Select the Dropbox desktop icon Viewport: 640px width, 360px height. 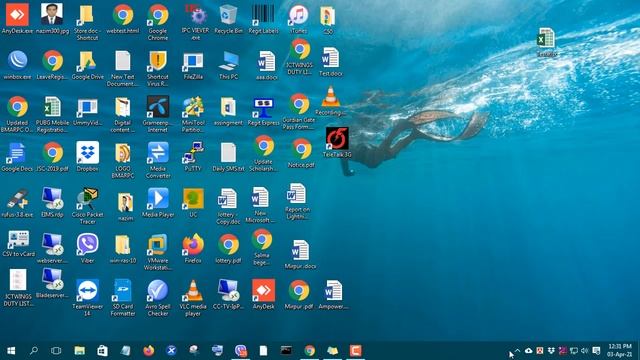pyautogui.click(x=87, y=157)
